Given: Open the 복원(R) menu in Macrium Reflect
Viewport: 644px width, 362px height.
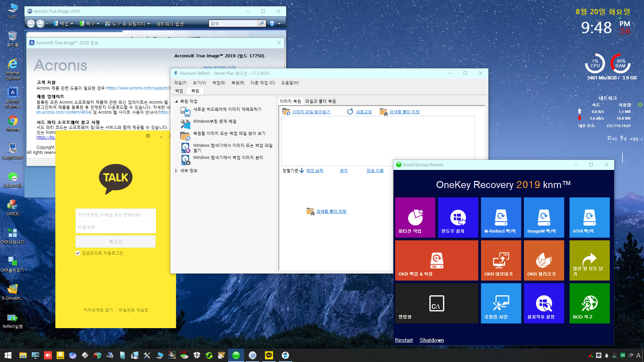Looking at the screenshot, I should [238, 83].
